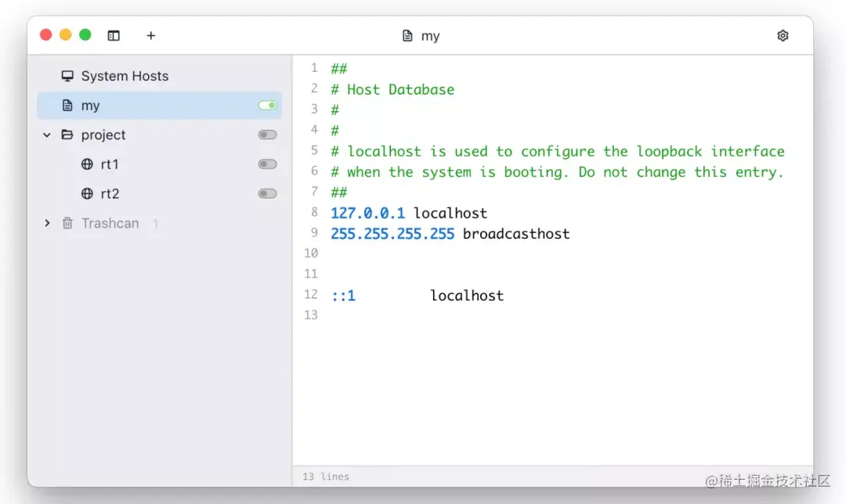The height and width of the screenshot is (504, 846).
Task: Select System Hosts in sidebar
Action: [x=160, y=76]
